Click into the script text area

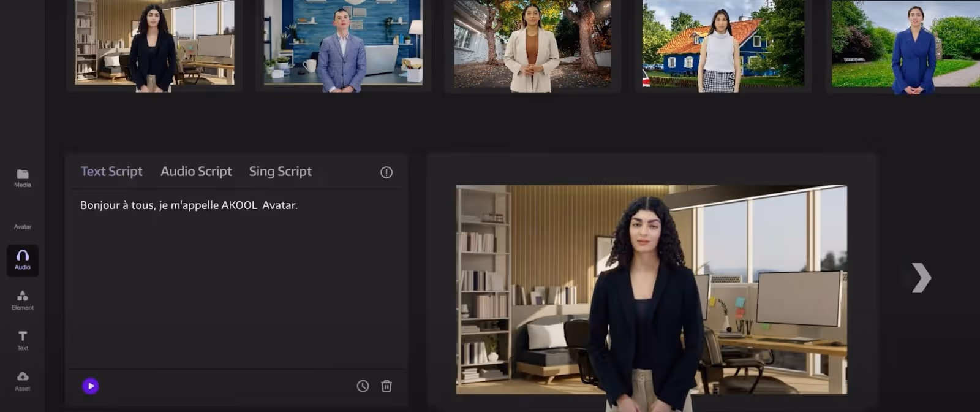point(236,279)
